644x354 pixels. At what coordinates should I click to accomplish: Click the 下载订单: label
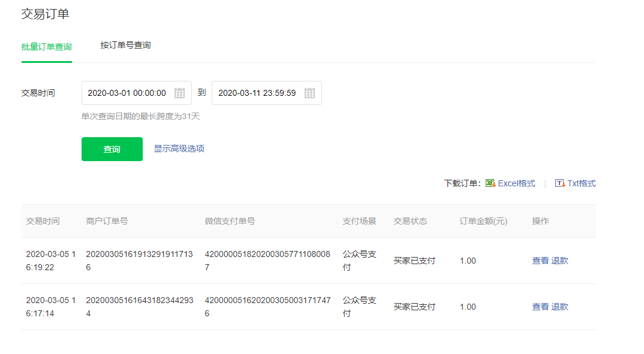click(x=462, y=183)
